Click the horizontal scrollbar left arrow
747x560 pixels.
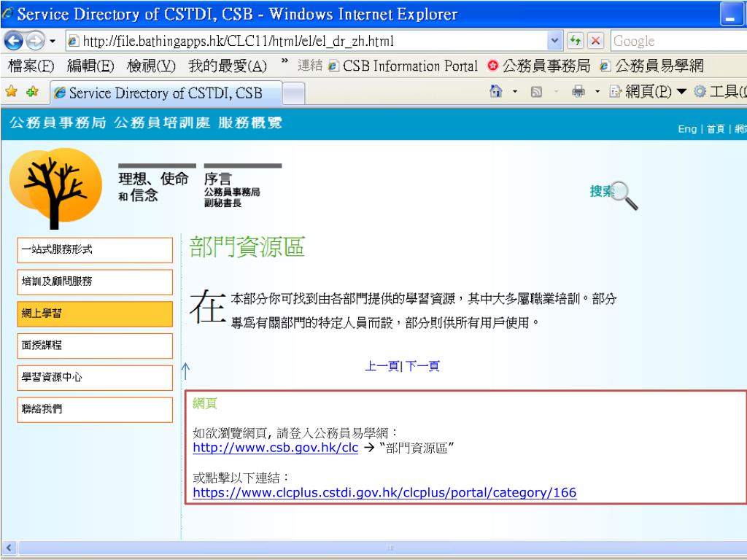click(x=9, y=548)
